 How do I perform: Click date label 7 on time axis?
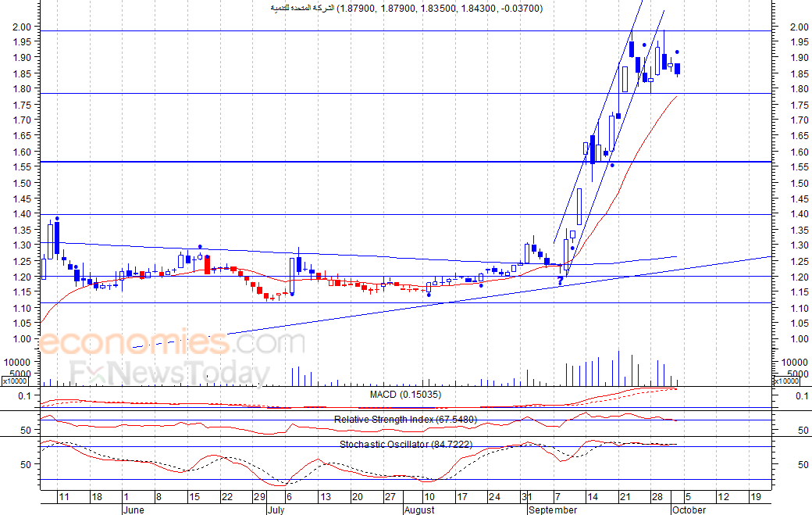click(x=557, y=497)
